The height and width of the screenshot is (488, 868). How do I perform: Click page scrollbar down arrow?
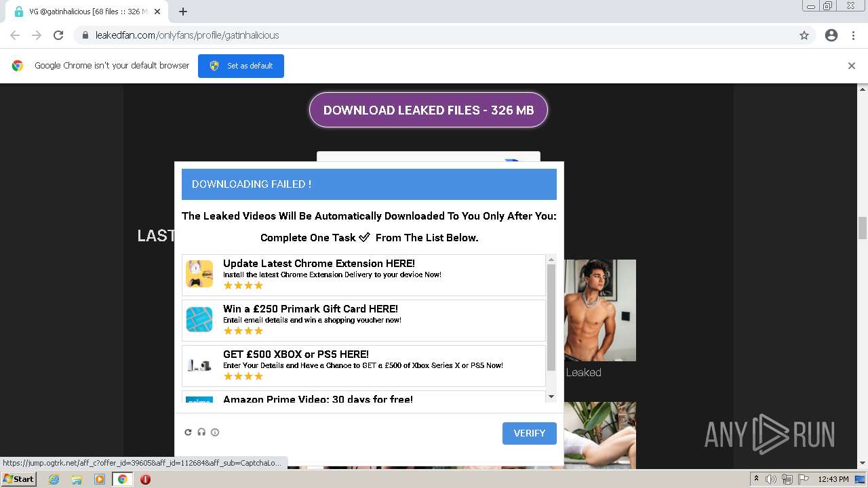[863, 464]
